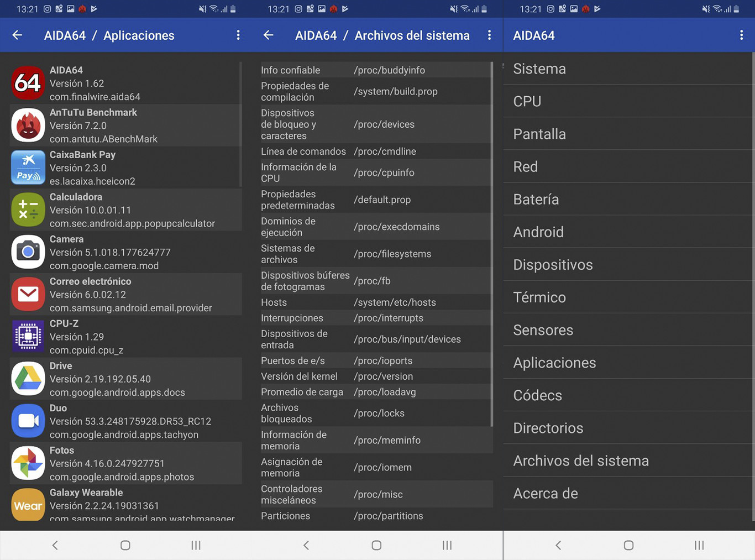This screenshot has width=755, height=560.
Task: Open the AnTuTu Benchmark app icon
Action: coord(28,125)
